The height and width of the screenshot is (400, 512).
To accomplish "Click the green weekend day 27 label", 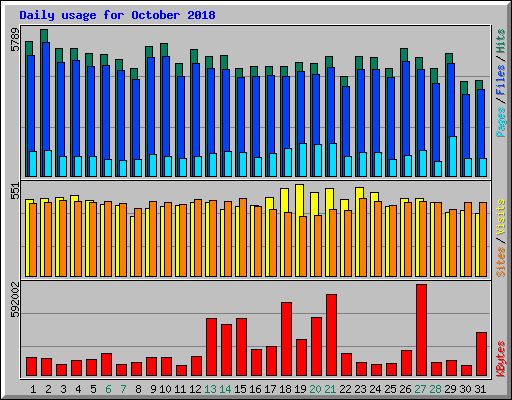I will coord(420,389).
